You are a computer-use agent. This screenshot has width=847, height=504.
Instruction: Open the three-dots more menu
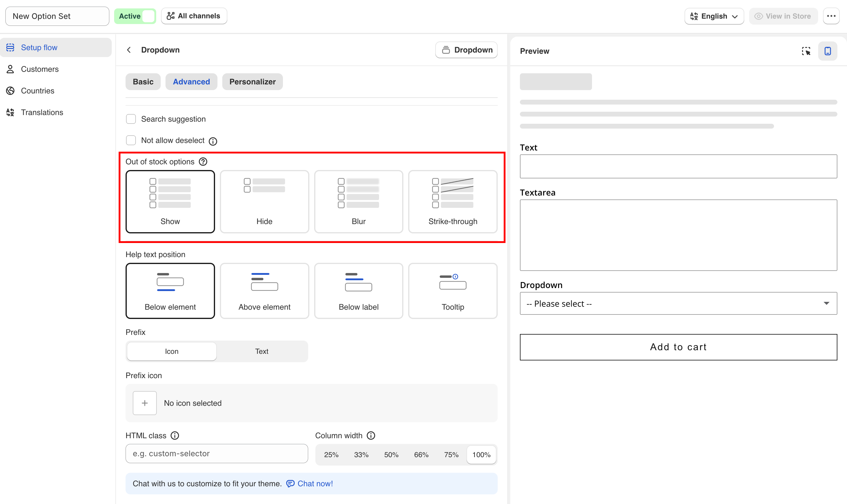coord(831,16)
